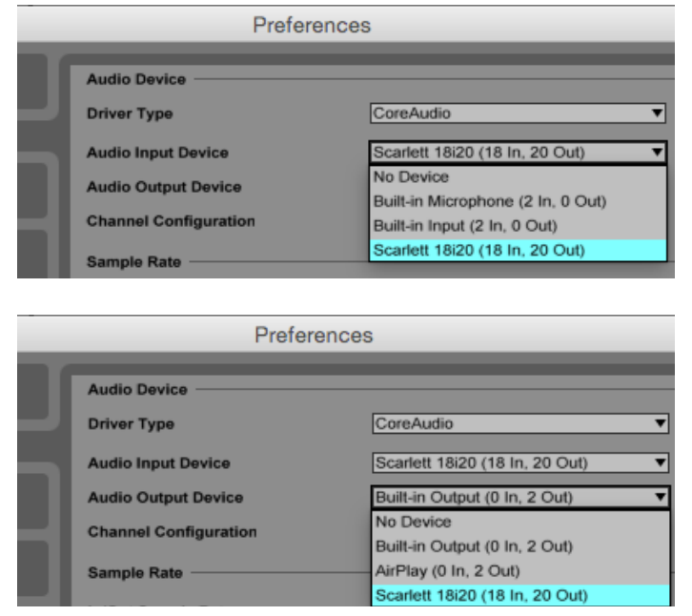Click arrow icon on expanded Audio Input Device box

point(655,153)
